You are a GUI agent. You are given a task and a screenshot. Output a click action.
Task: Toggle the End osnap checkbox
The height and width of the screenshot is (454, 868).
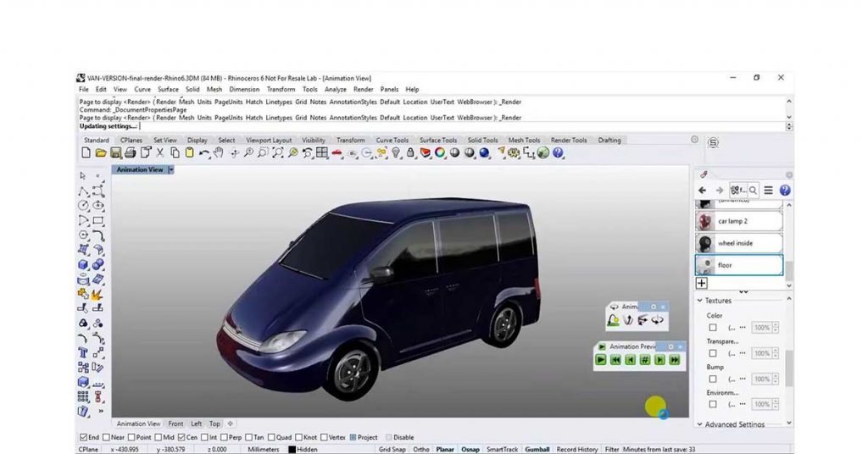click(x=84, y=437)
